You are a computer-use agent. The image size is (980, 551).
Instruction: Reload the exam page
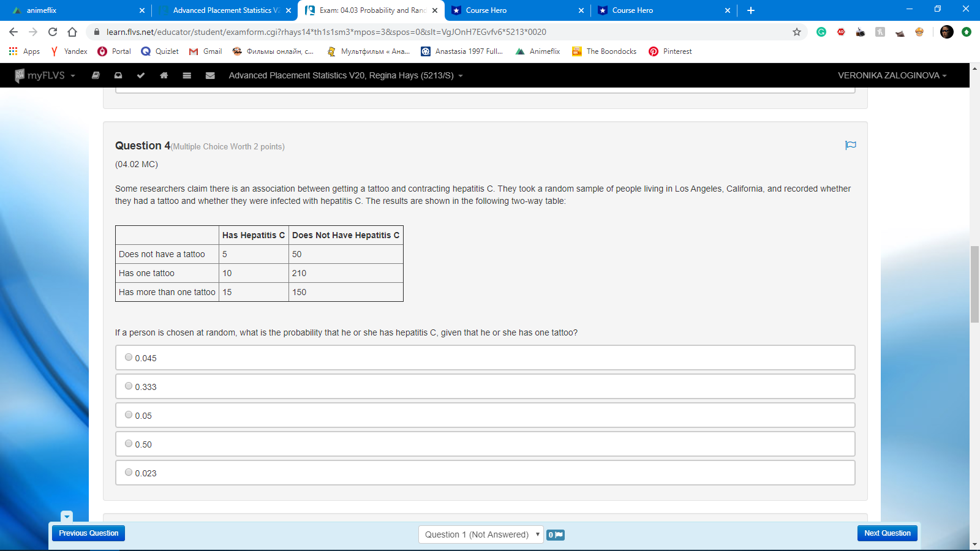(x=53, y=32)
